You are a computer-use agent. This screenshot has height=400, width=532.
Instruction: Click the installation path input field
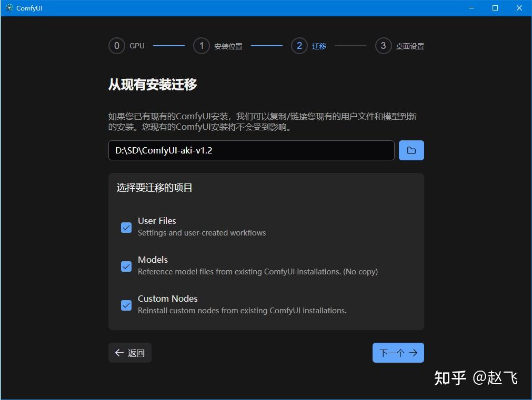(252, 150)
